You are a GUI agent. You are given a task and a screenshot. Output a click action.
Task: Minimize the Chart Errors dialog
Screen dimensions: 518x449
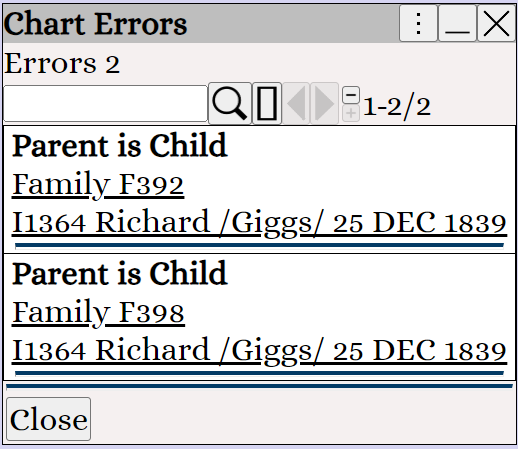(457, 23)
